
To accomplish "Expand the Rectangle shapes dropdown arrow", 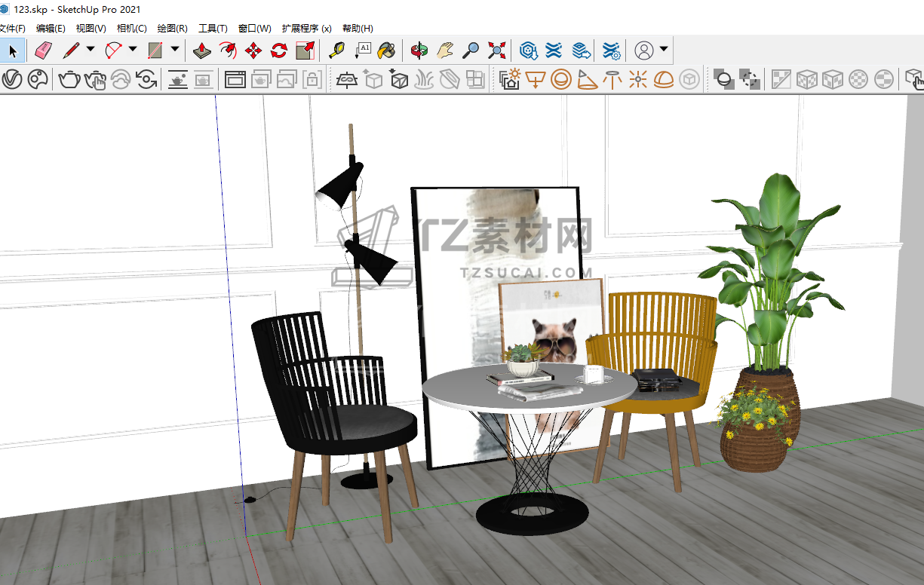I will point(175,50).
